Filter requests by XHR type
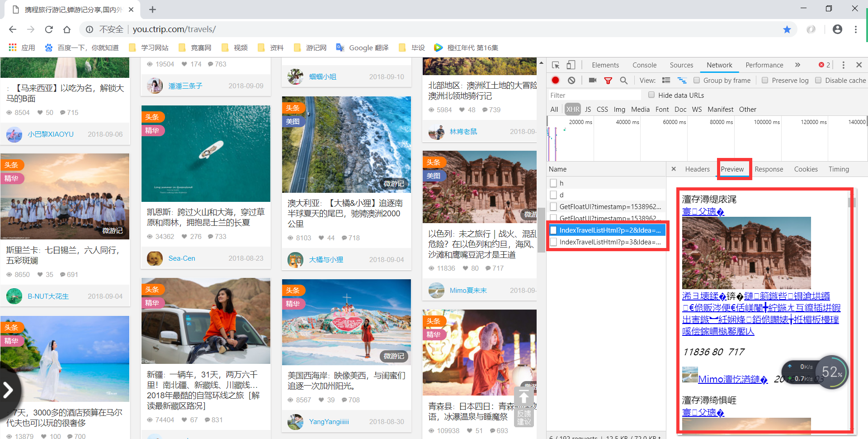 pos(573,109)
